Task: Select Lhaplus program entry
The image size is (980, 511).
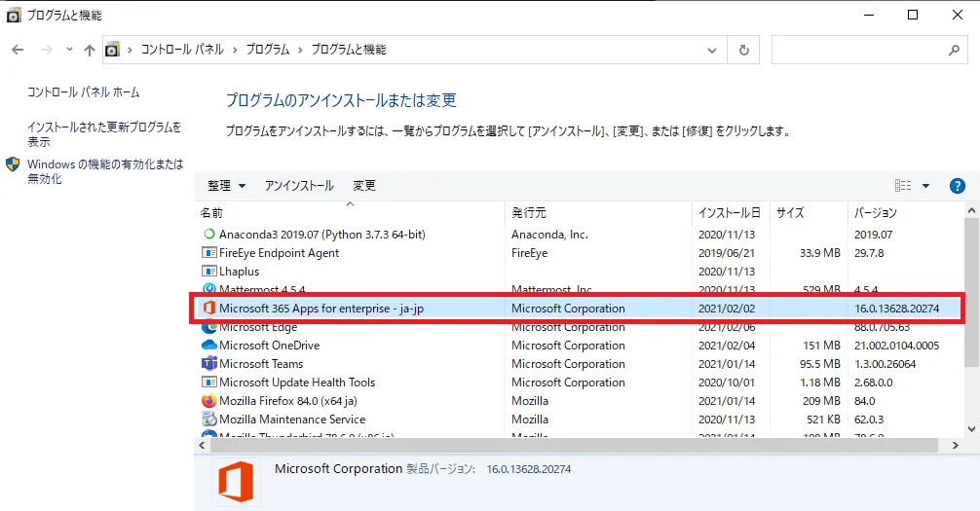Action: (239, 272)
